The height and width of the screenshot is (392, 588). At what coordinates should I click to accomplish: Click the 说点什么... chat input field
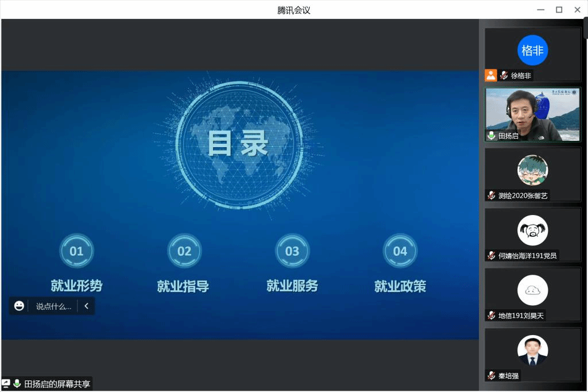(53, 306)
